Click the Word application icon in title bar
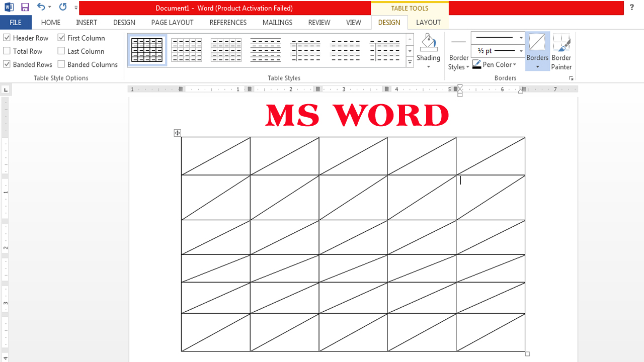644x362 pixels. coord(9,8)
